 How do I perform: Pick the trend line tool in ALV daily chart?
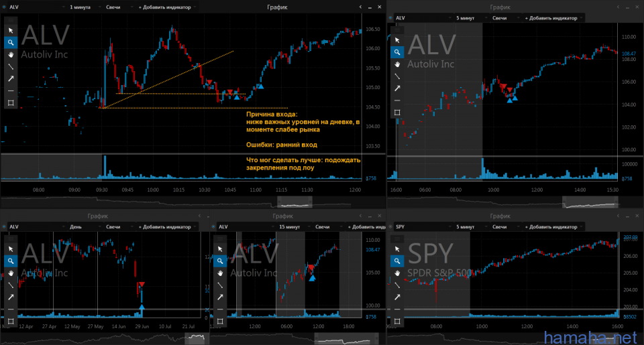pos(11,285)
